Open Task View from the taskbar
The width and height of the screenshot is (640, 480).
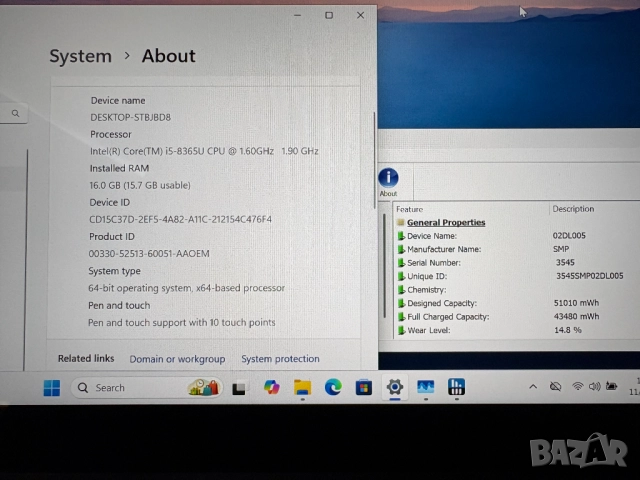[x=239, y=388]
